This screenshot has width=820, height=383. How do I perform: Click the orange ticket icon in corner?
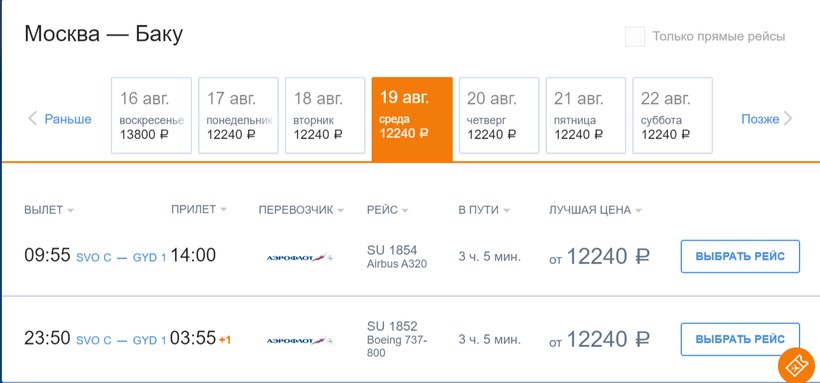tap(799, 366)
